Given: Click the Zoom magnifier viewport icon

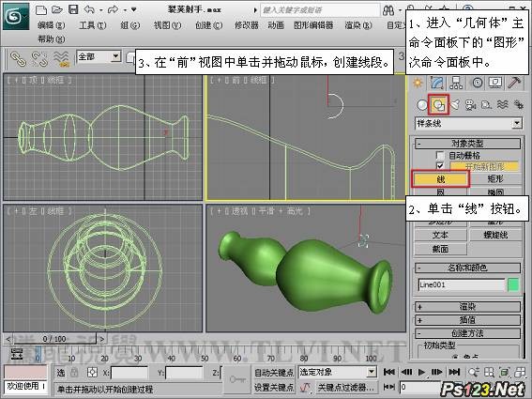Looking at the screenshot, I should pos(474,373).
